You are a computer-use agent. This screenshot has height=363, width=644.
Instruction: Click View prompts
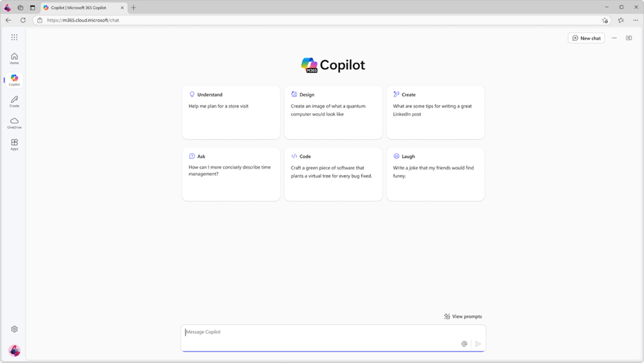tap(463, 316)
